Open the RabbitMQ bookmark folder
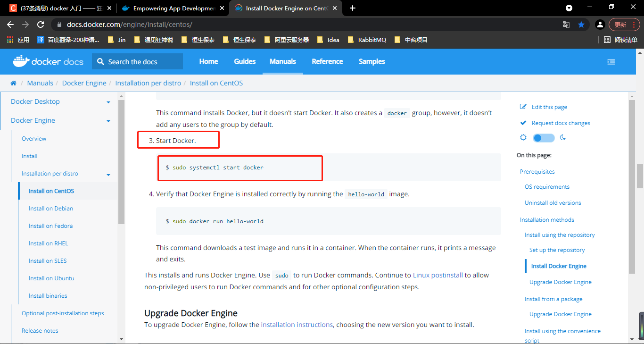This screenshot has width=644, height=344. pyautogui.click(x=367, y=40)
